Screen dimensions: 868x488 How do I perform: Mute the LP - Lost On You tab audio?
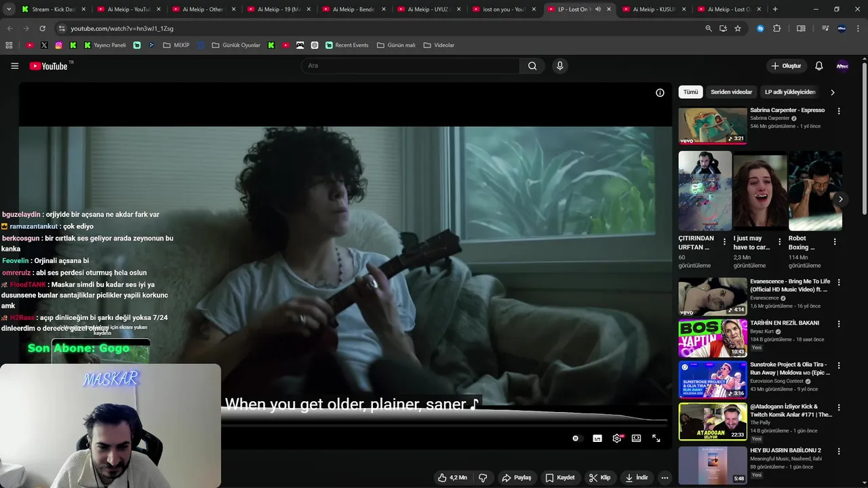[597, 9]
